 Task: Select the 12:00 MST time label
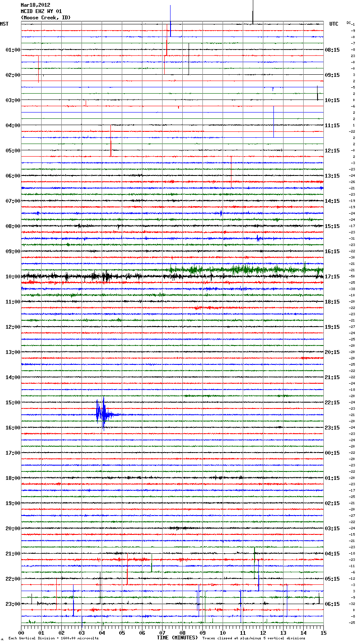[x=13, y=327]
